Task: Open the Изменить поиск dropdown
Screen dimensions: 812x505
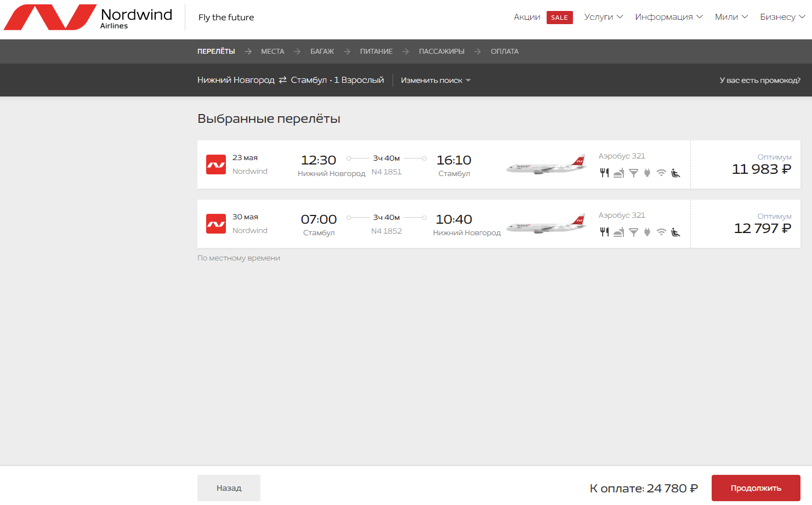Action: (436, 80)
